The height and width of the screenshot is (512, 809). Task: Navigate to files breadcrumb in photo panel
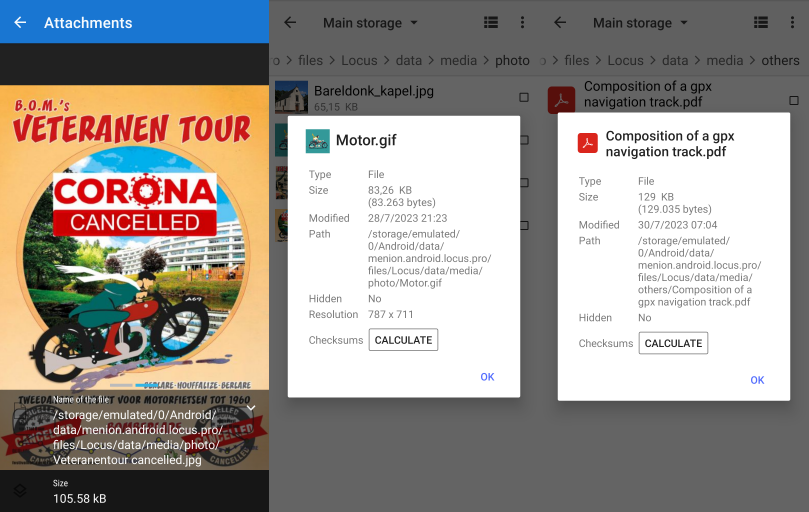311,60
